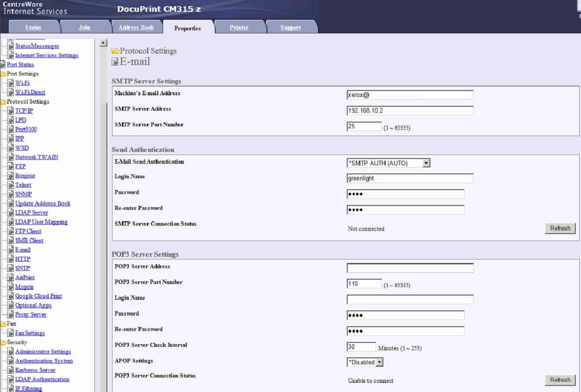Open the E-mail link in sidebar
This screenshot has height=392, width=581.
click(23, 250)
